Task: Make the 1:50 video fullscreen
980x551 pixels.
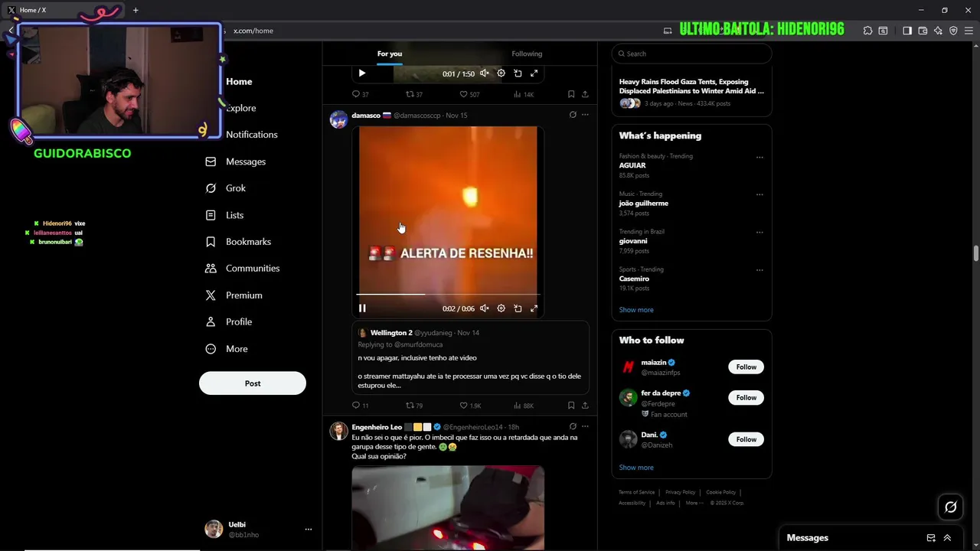Action: click(x=534, y=73)
